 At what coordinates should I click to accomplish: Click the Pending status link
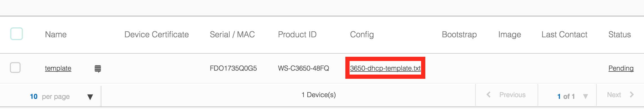(621, 68)
